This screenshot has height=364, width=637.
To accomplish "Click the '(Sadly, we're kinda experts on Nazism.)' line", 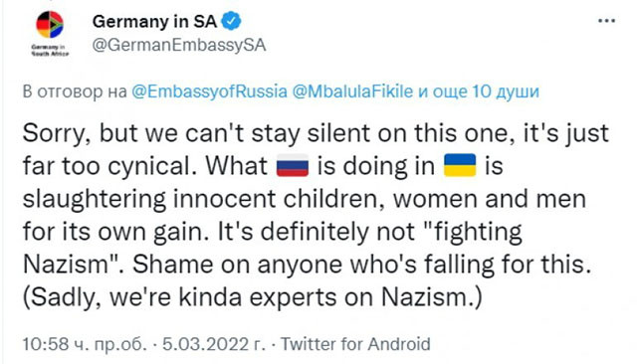I will 252,297.
